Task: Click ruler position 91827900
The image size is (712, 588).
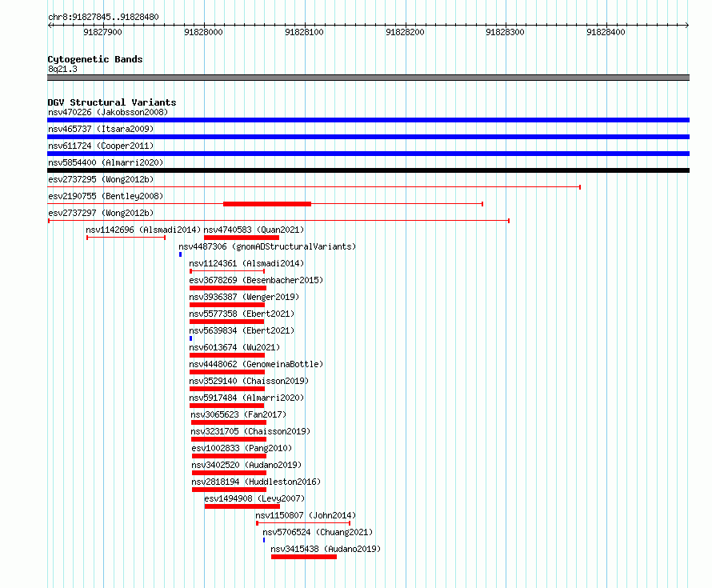Action: click(x=102, y=32)
